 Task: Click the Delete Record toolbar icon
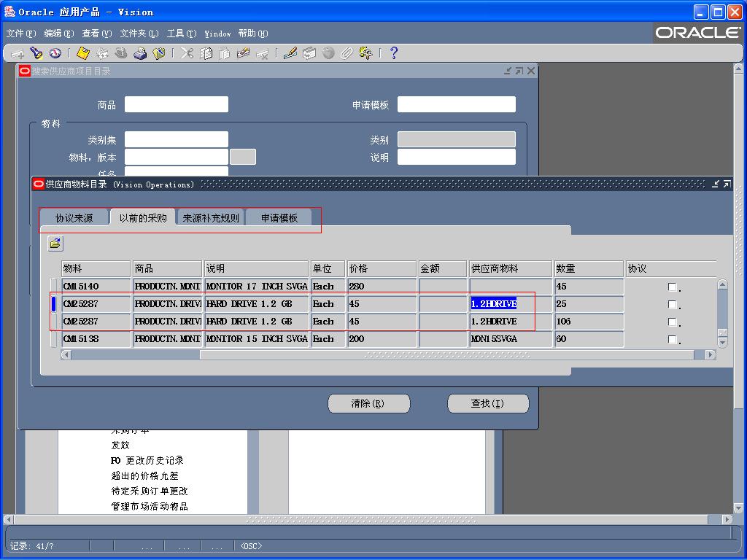[x=262, y=53]
